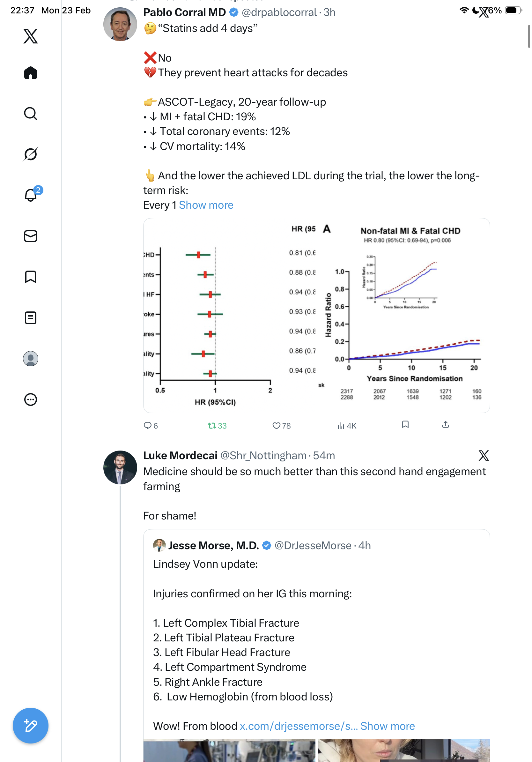
Task: Repost Pablo Corral's statins post
Action: pyautogui.click(x=212, y=425)
